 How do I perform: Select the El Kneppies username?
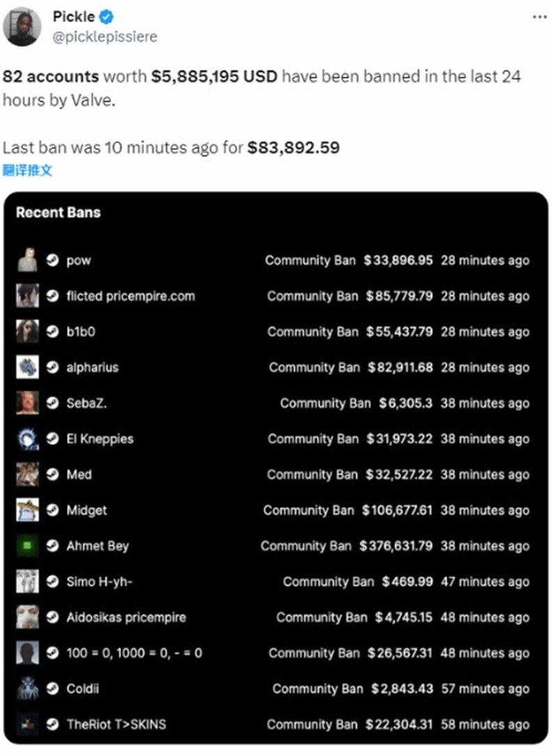click(100, 439)
